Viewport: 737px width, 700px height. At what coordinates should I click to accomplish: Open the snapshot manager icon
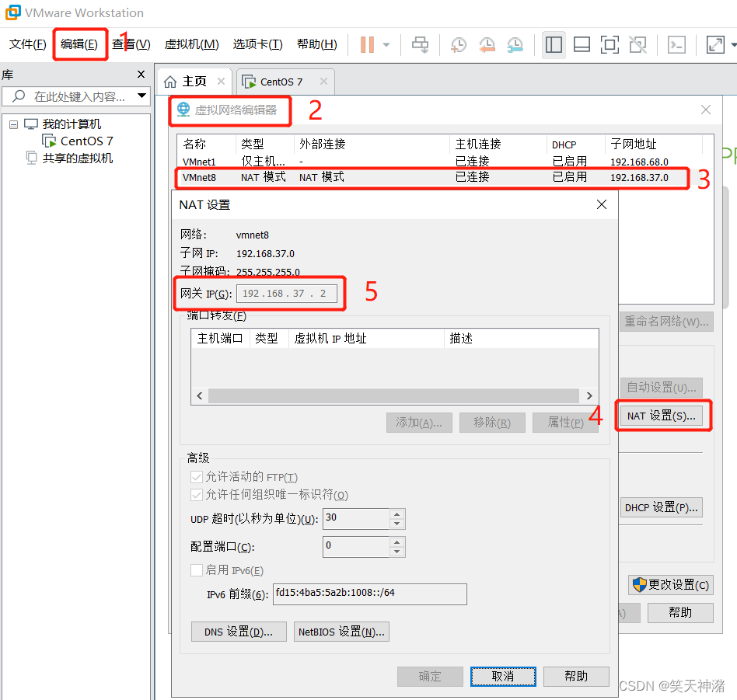tap(515, 44)
